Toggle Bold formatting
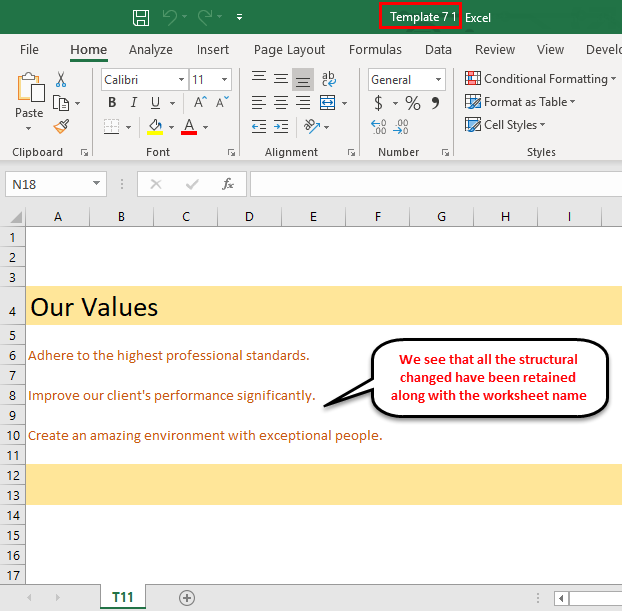Image resolution: width=622 pixels, height=611 pixels. 112,102
